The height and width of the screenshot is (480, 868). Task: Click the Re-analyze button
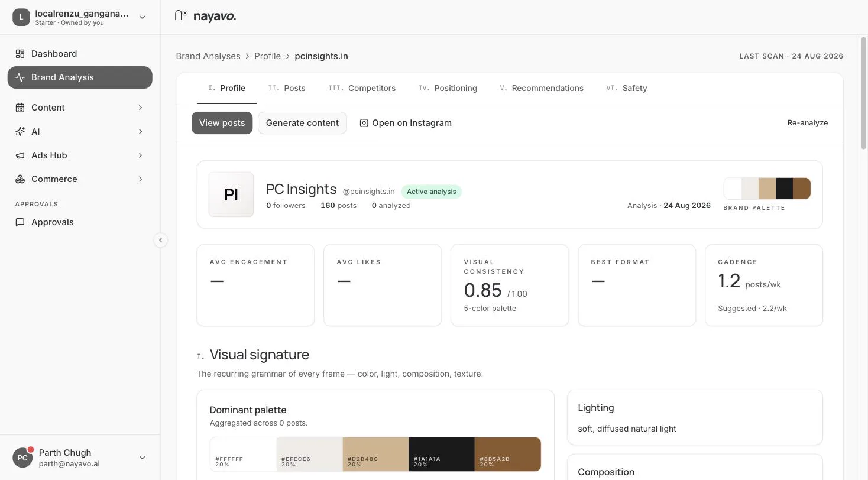[x=807, y=123]
